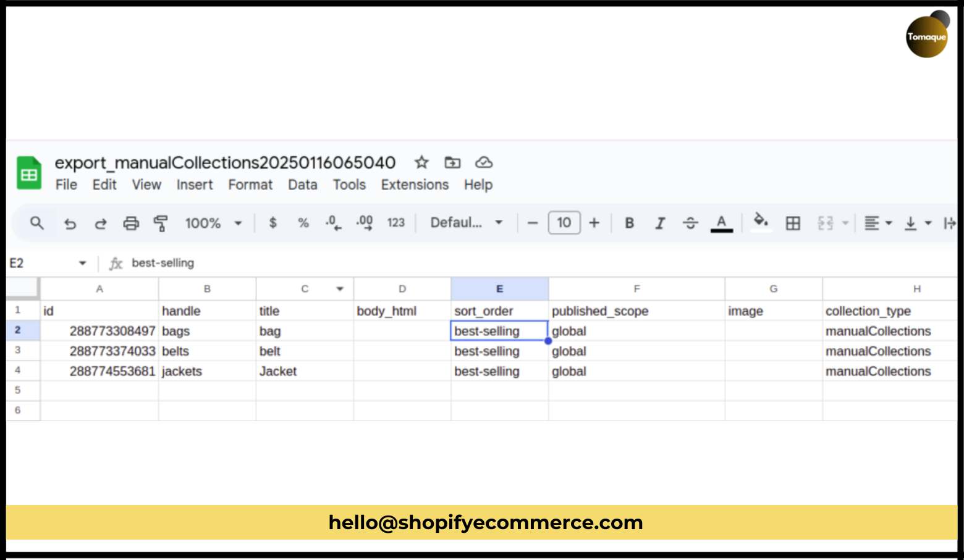964x560 pixels.
Task: Open column C header dropdown arrow
Action: [340, 289]
